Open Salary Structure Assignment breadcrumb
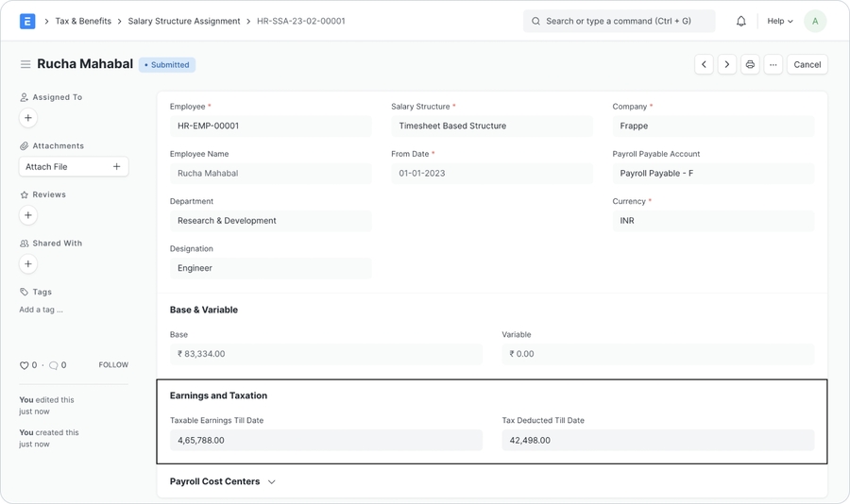 (184, 21)
